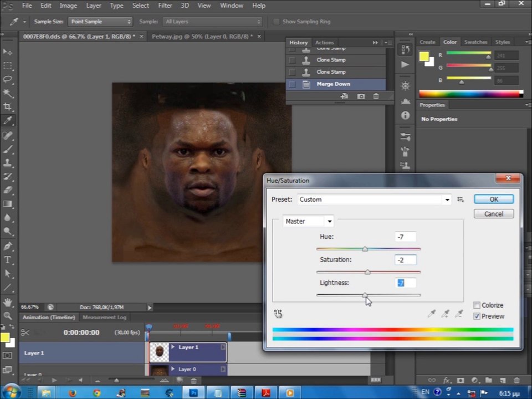The height and width of the screenshot is (399, 532).
Task: Open the Windows Start menu
Action: point(11,392)
